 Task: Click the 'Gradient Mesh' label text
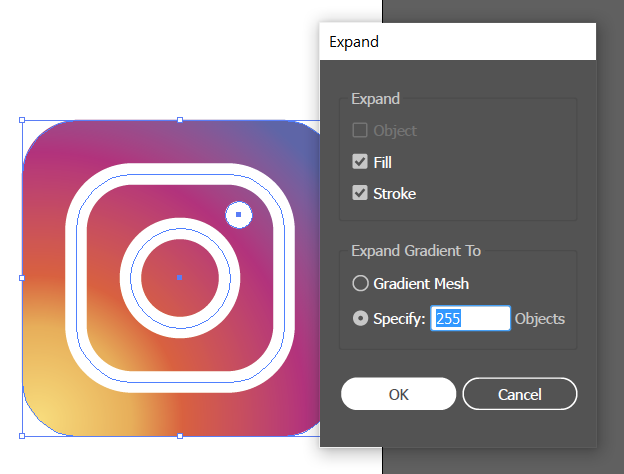[x=421, y=284]
